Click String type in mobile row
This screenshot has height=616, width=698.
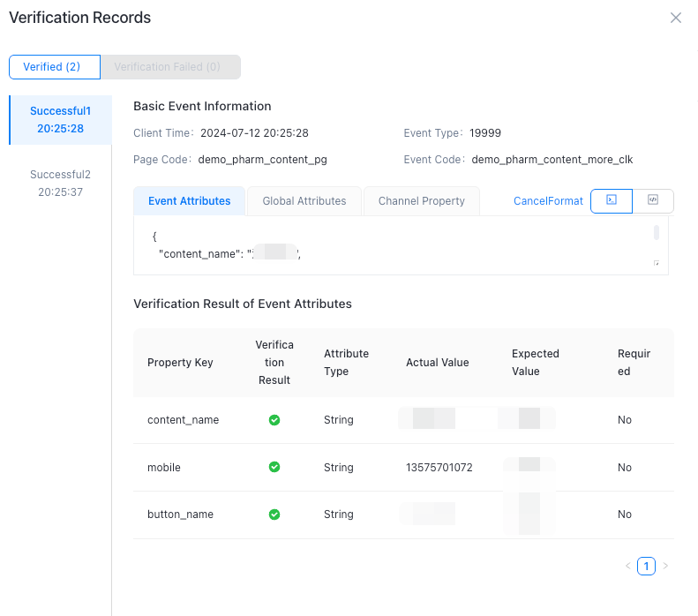[338, 468]
